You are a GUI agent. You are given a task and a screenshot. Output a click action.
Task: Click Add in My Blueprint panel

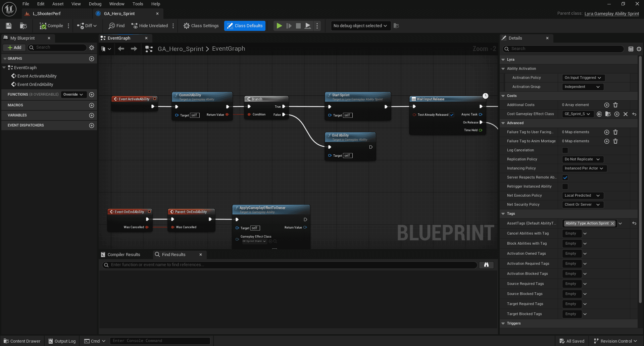(x=14, y=48)
